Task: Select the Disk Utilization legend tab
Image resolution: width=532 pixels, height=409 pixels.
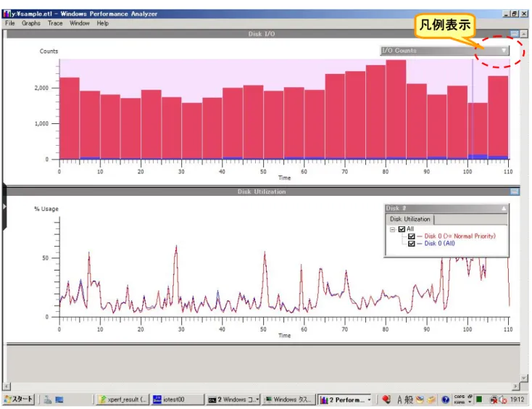Action: [x=410, y=219]
